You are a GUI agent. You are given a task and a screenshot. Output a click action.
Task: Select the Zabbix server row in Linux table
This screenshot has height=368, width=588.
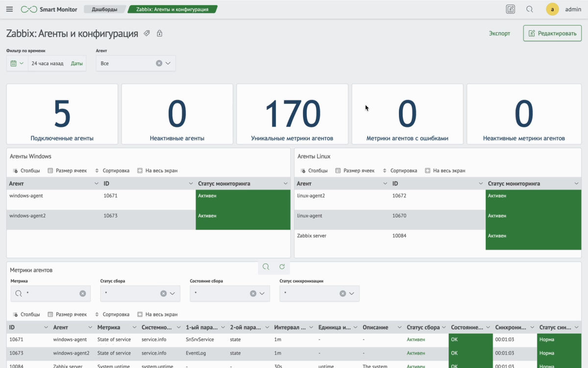pyautogui.click(x=438, y=239)
